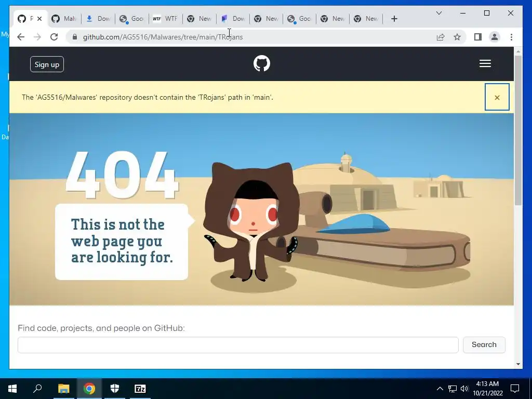
Task: Open the hamburger navigation menu
Action: click(485, 63)
